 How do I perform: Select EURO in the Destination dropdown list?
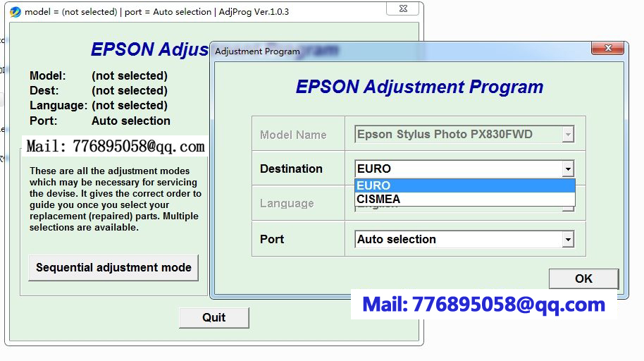tap(464, 186)
